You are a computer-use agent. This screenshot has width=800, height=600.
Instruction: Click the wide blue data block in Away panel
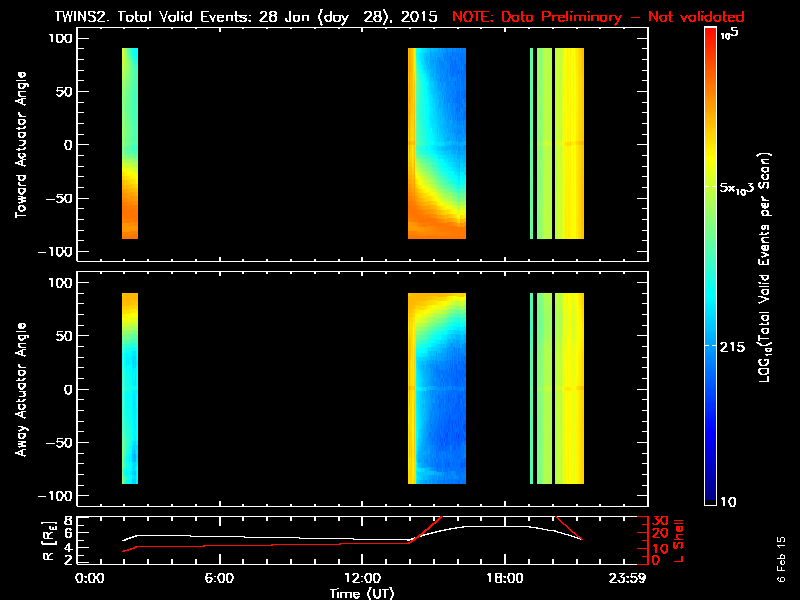(437, 389)
